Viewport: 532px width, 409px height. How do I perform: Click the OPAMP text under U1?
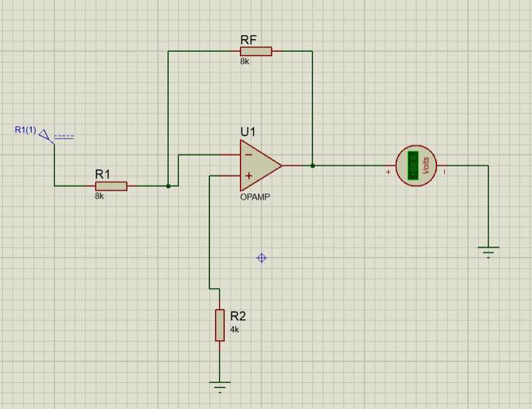(255, 197)
